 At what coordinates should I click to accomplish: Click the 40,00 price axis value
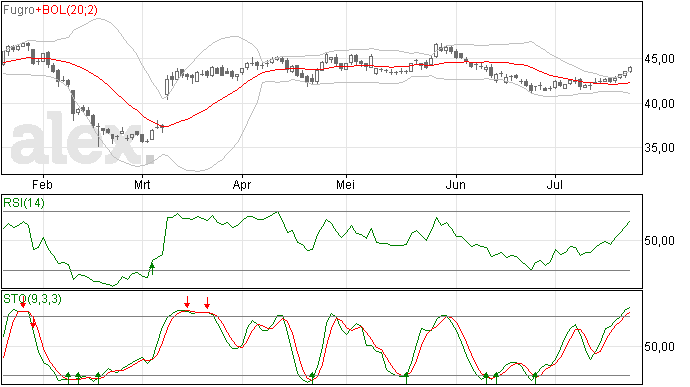[x=660, y=104]
